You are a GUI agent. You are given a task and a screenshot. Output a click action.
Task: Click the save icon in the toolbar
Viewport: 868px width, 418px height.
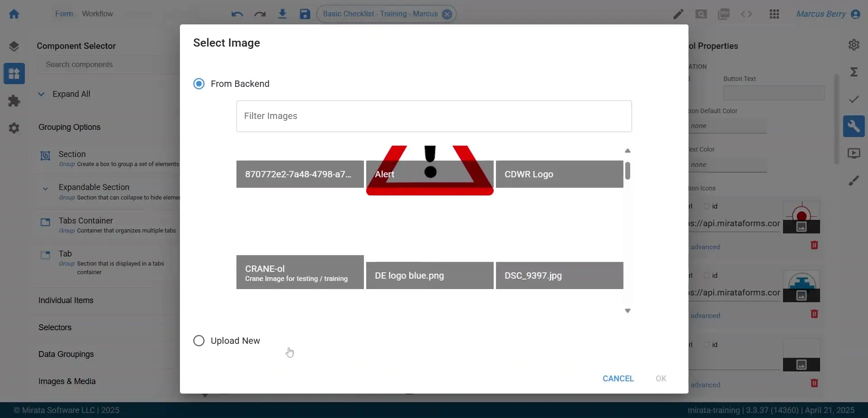304,14
